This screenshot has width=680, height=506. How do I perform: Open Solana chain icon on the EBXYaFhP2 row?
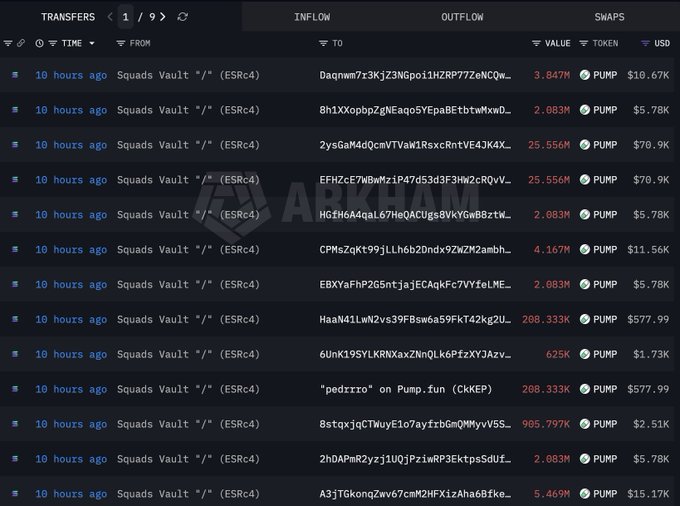point(15,284)
